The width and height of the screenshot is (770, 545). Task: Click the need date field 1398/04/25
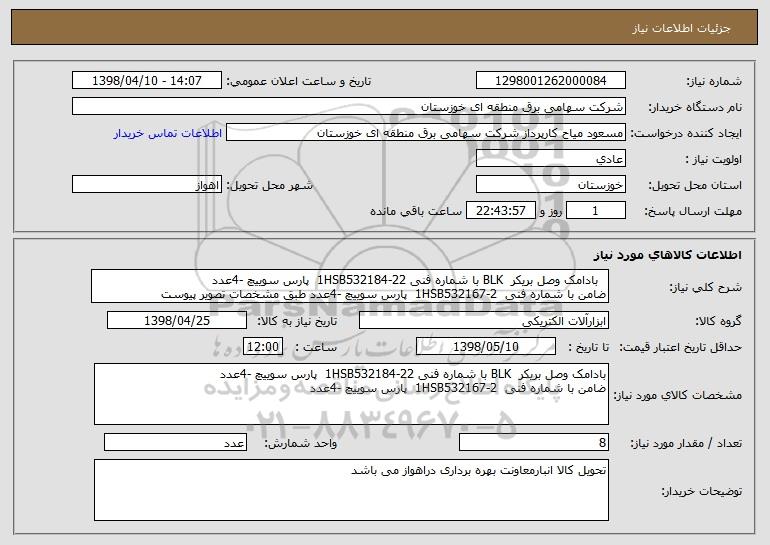click(x=177, y=321)
